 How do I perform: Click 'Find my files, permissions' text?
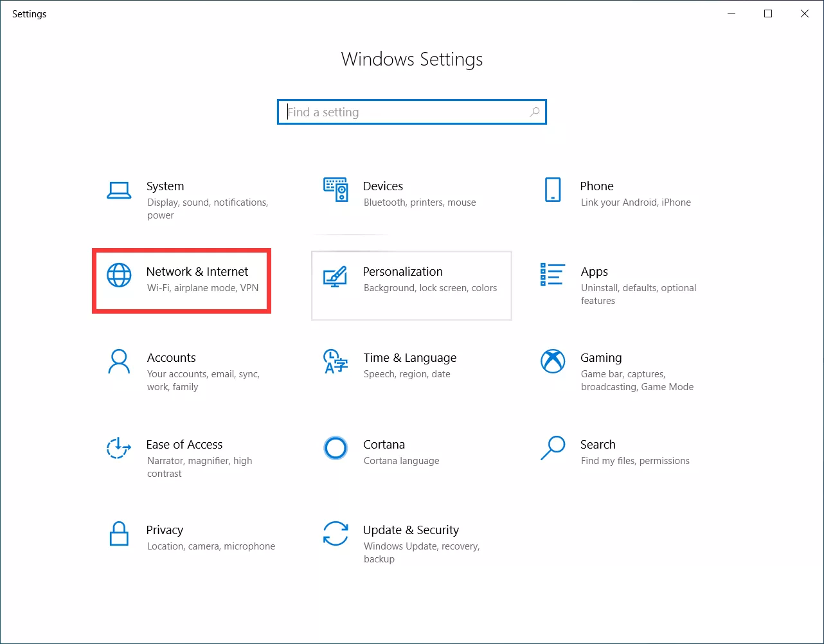coord(635,461)
